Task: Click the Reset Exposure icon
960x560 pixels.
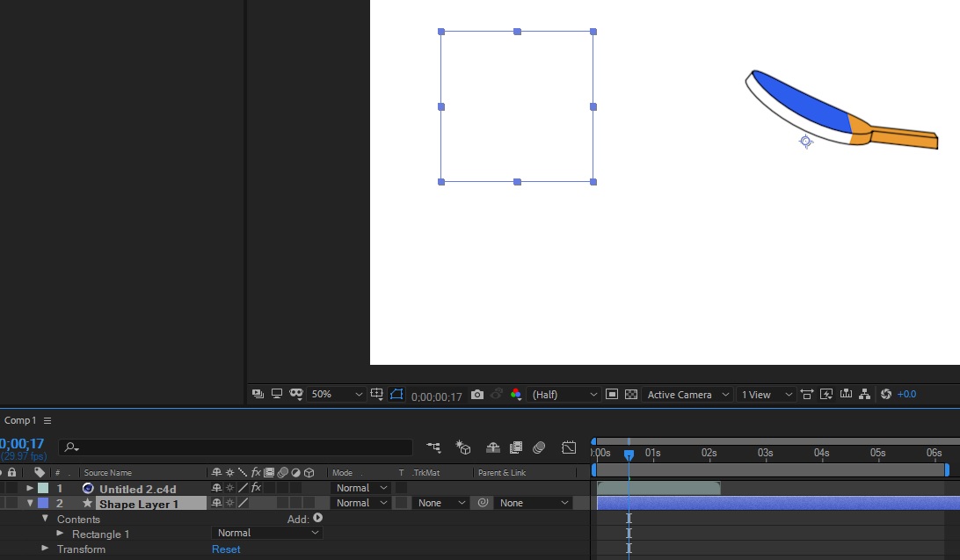Action: click(885, 394)
